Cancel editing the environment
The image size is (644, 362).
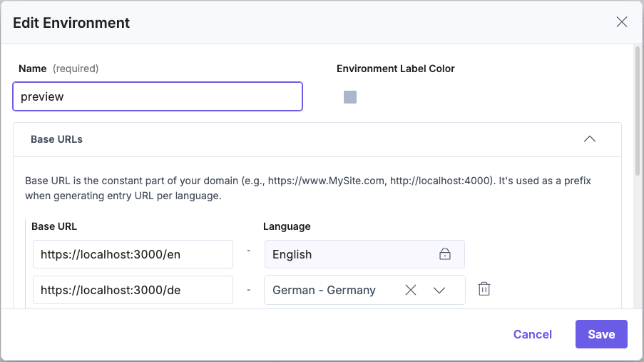532,334
